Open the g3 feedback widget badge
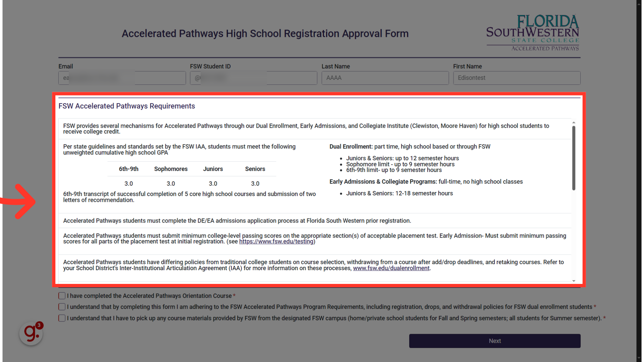 31,333
